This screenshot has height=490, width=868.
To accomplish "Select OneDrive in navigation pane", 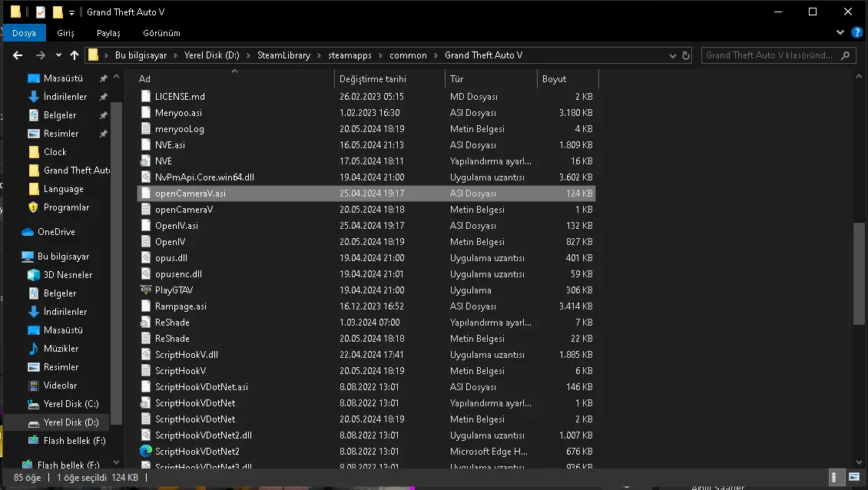I will tap(56, 231).
